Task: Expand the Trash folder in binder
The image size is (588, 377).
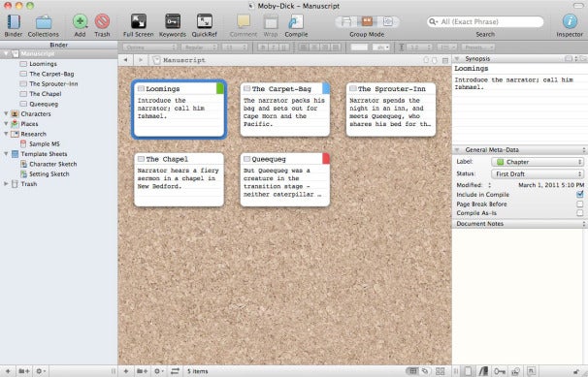Action: (6, 184)
